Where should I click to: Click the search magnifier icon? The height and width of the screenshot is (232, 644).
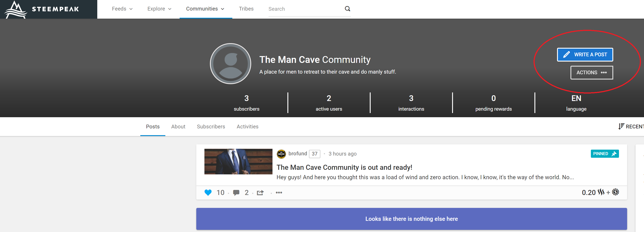click(347, 9)
